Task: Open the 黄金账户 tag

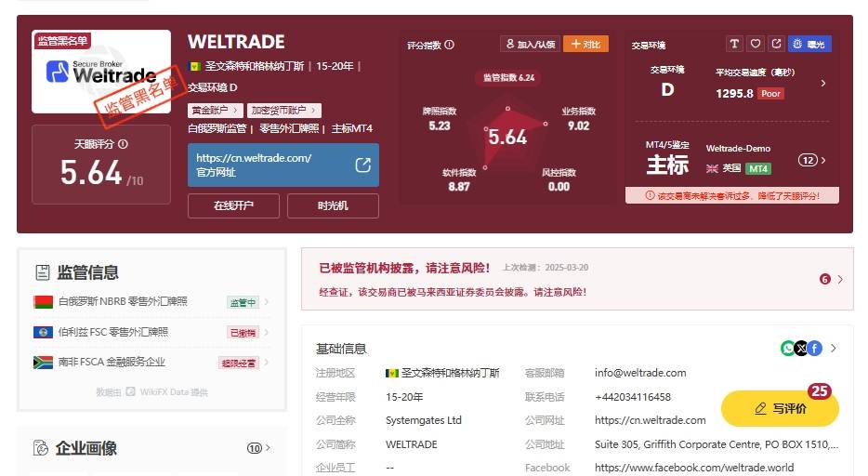Action: point(214,110)
